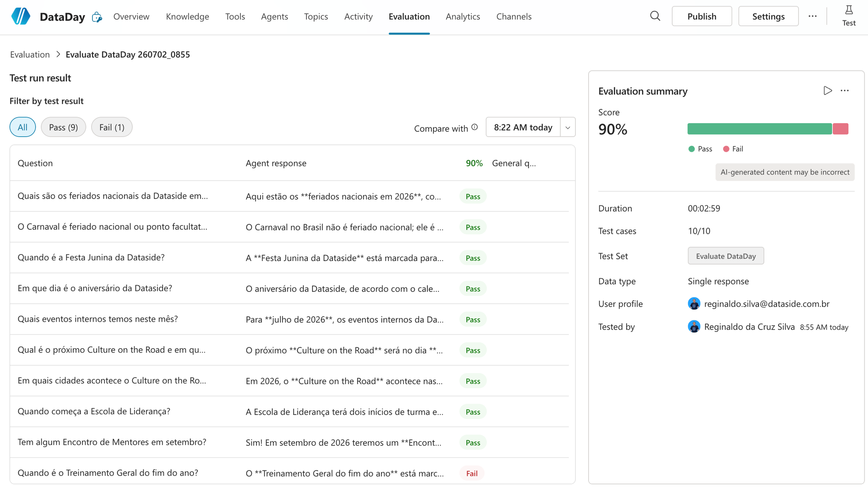Click Pass badge for Festa Junina row

point(473,258)
